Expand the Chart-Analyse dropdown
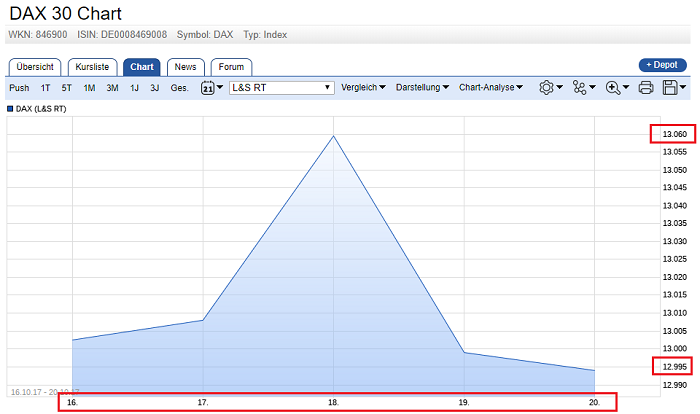700x414 pixels. (x=491, y=88)
